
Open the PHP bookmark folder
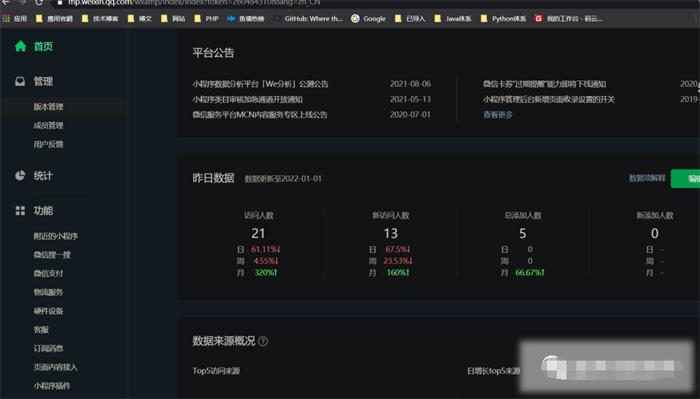click(x=206, y=18)
